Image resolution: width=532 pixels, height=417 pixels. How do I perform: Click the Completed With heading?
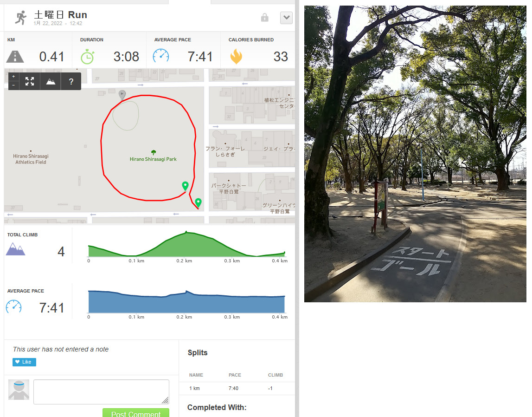tap(217, 407)
